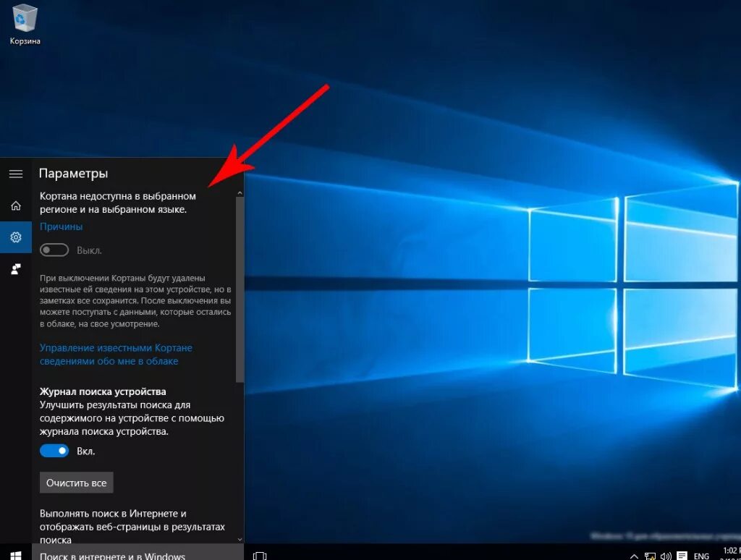Open the volume speaker icon in tray
Viewport: 741px width, 560px height.
point(666,556)
